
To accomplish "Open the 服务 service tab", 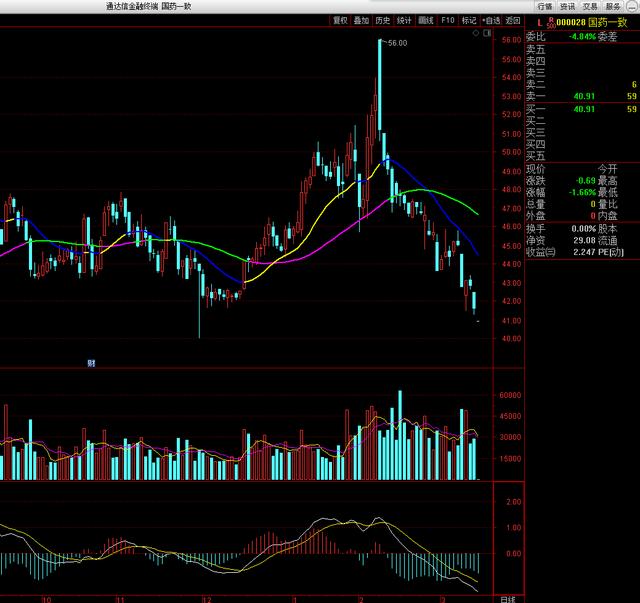I will [613, 6].
